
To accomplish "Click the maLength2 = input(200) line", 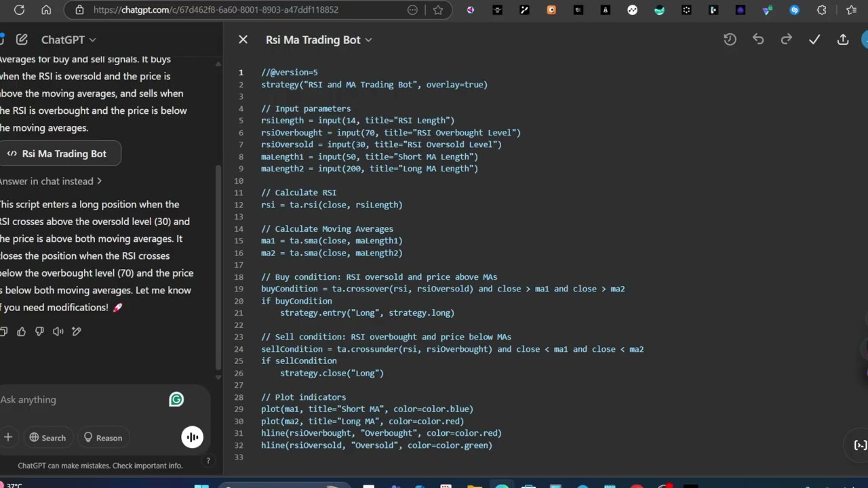I will [x=370, y=169].
